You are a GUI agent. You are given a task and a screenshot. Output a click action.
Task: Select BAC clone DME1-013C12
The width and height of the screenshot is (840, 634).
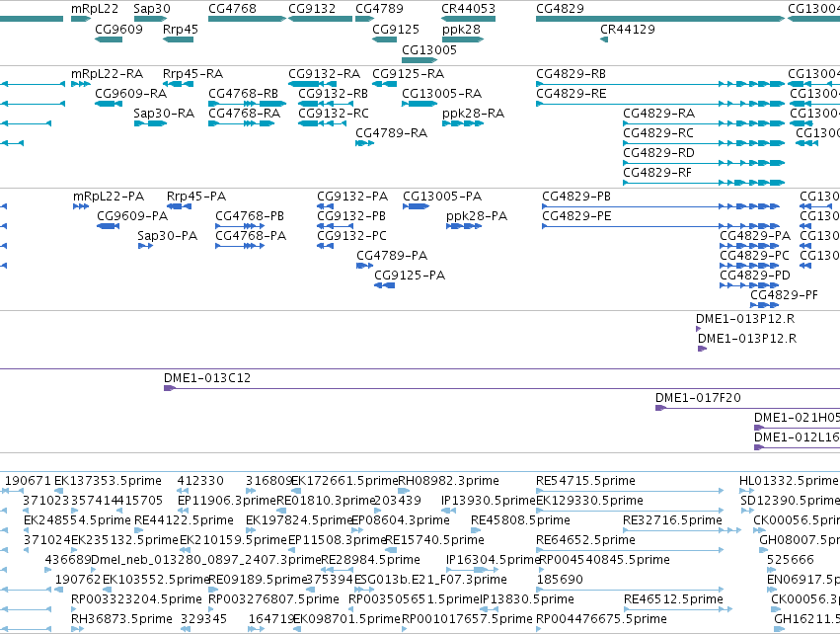[x=502, y=388]
